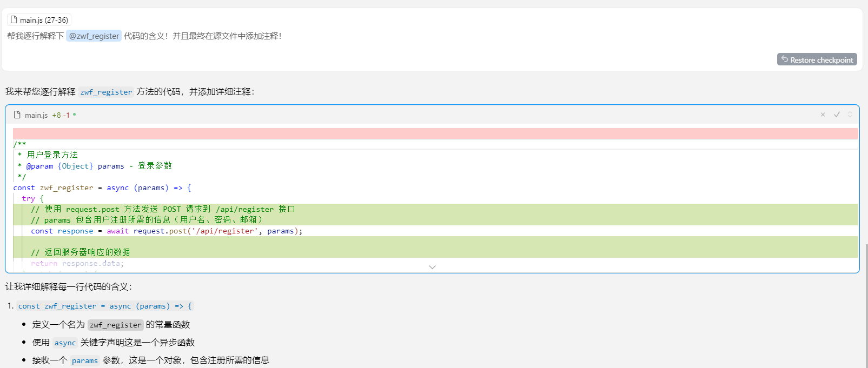868x368 pixels.
Task: Click the zwf_register inline code in reply
Action: tap(106, 92)
